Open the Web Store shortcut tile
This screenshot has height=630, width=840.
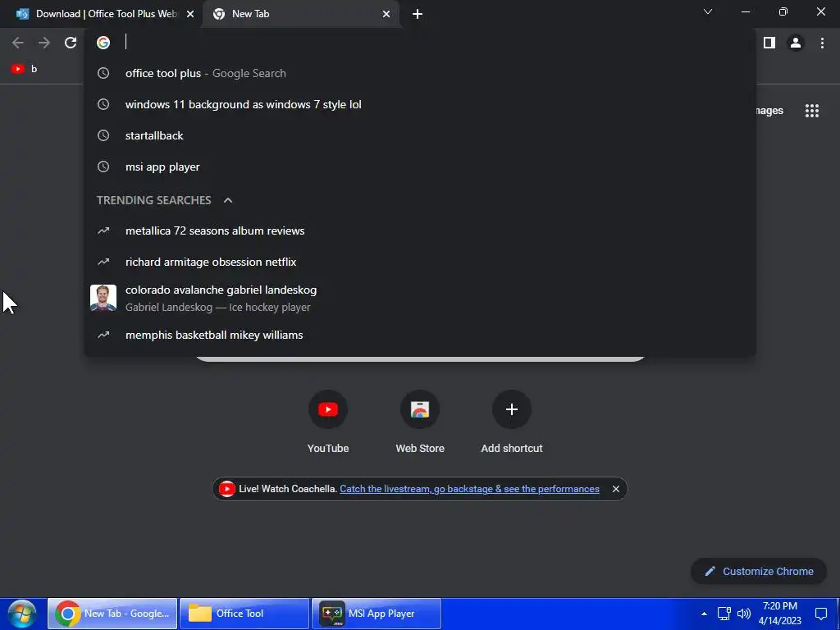[420, 422]
